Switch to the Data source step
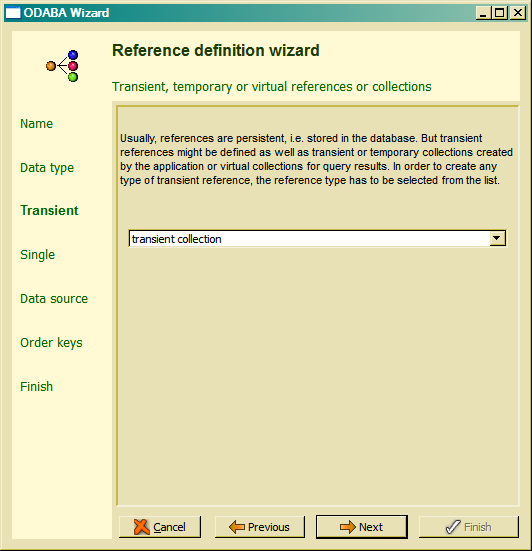The width and height of the screenshot is (532, 551). click(54, 299)
